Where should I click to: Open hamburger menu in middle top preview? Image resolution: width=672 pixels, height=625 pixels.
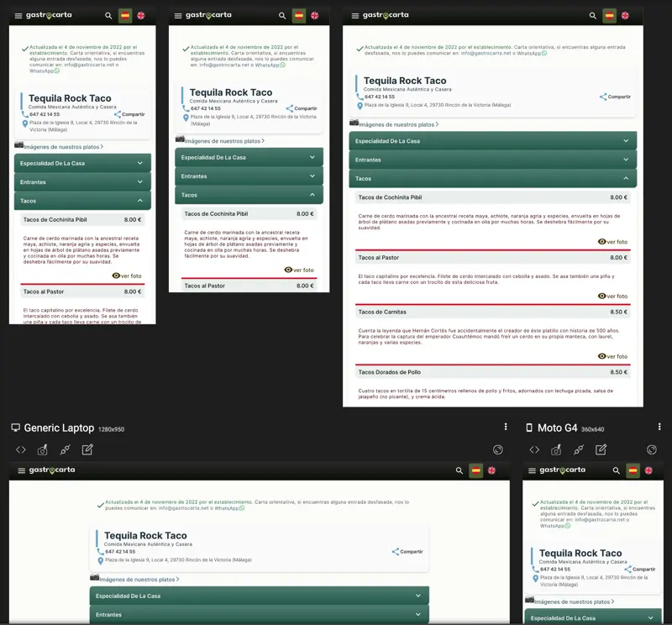click(178, 16)
